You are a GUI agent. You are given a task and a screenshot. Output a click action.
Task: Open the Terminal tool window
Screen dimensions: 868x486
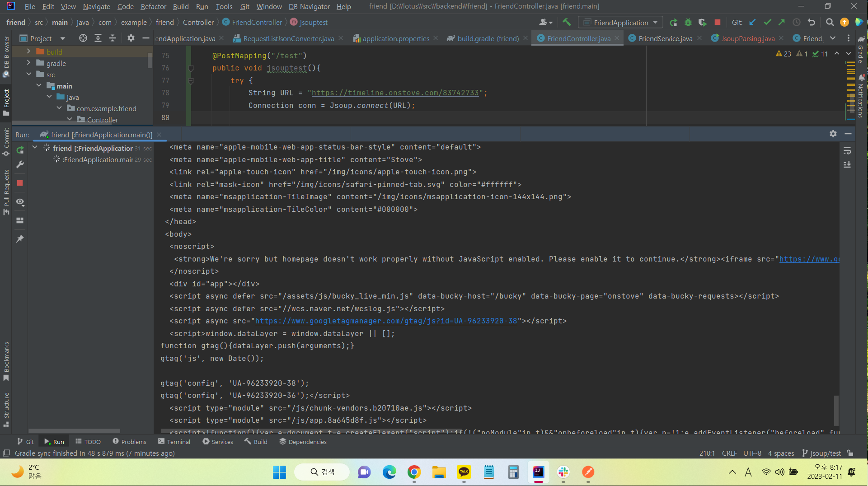click(174, 441)
